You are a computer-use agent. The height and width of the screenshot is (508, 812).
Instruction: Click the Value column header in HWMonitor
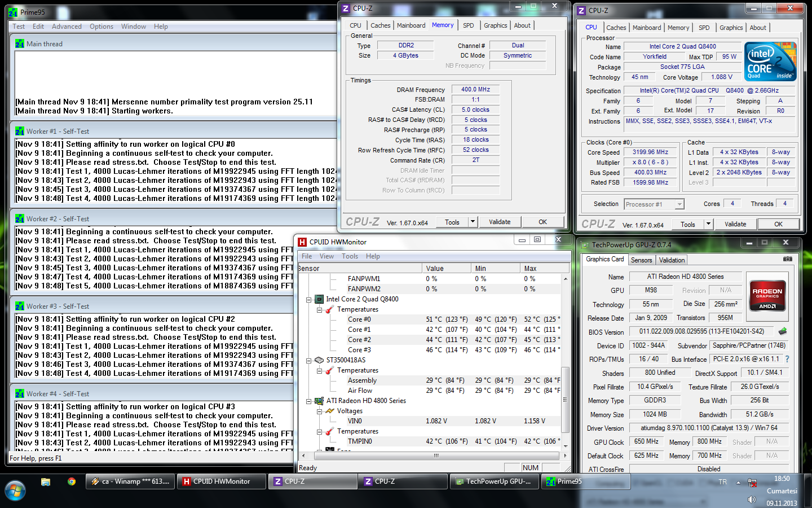point(447,268)
